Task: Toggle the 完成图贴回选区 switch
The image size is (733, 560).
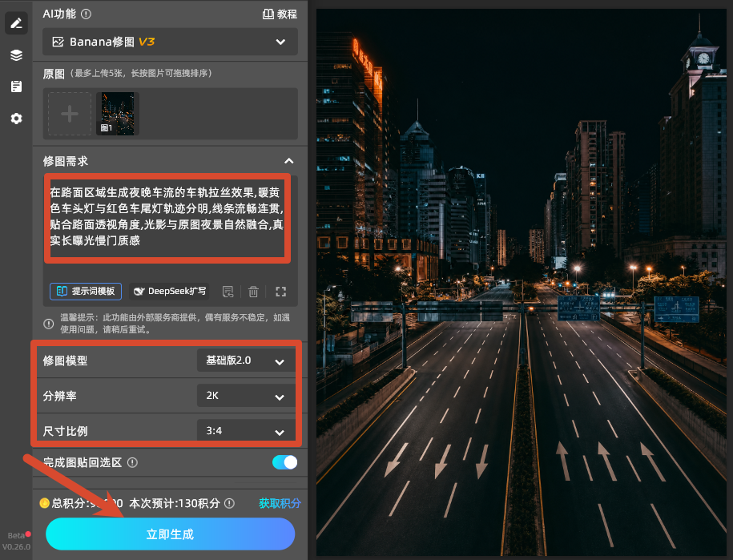Action: (x=284, y=462)
